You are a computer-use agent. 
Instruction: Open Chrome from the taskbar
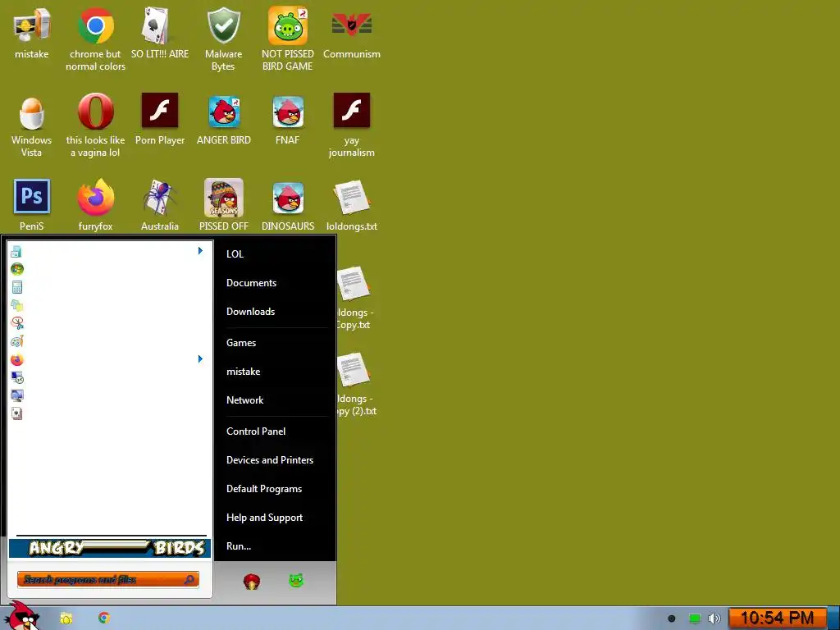[x=104, y=619]
